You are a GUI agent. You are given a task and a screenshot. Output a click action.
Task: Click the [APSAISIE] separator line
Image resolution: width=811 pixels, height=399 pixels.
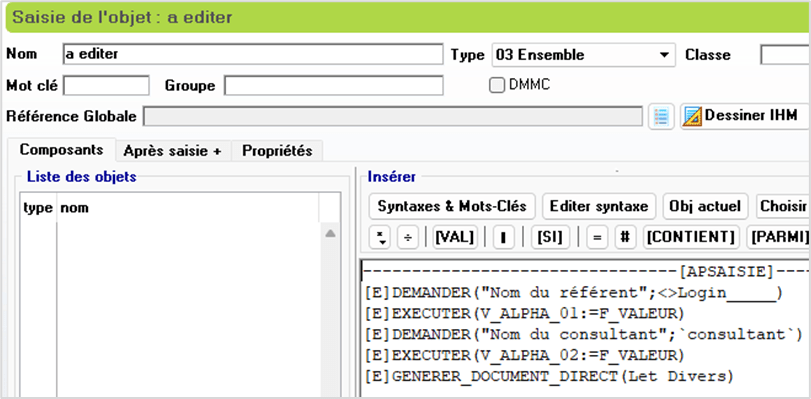586,272
